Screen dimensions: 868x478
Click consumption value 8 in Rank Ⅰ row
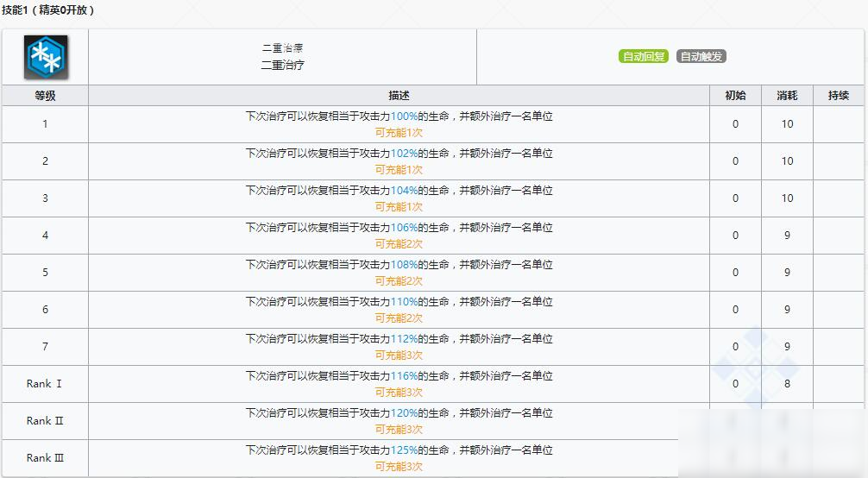coord(787,384)
